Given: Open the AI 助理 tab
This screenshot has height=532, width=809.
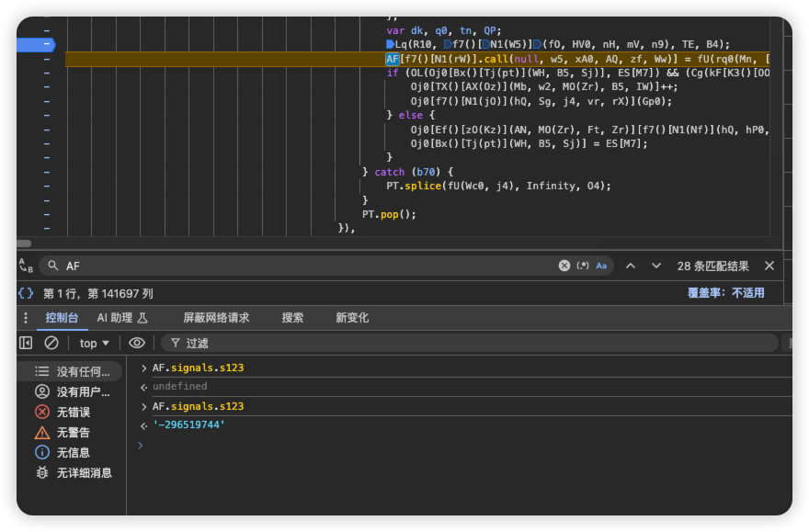Looking at the screenshot, I should tap(122, 318).
